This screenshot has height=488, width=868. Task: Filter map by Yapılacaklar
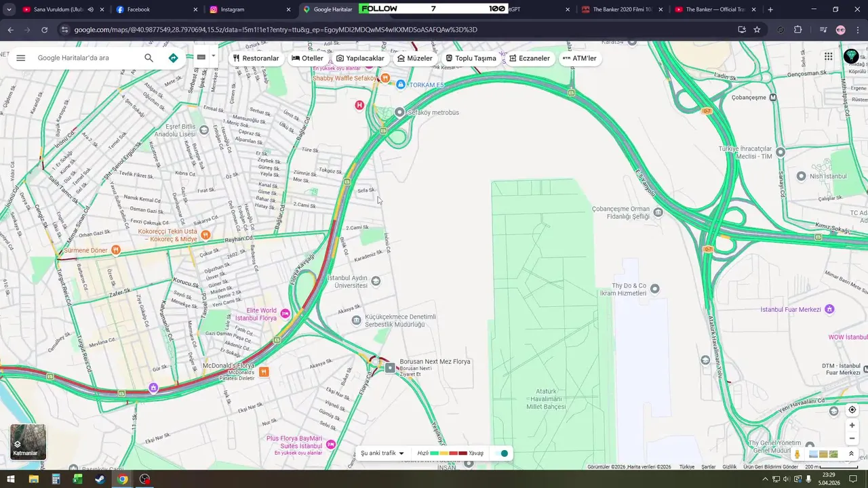(x=360, y=58)
